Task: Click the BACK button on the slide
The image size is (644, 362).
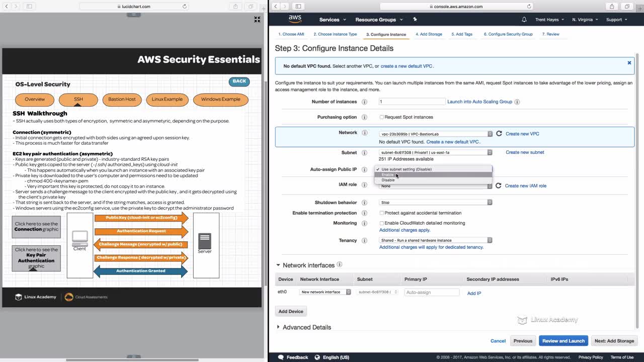Action: coord(239,81)
